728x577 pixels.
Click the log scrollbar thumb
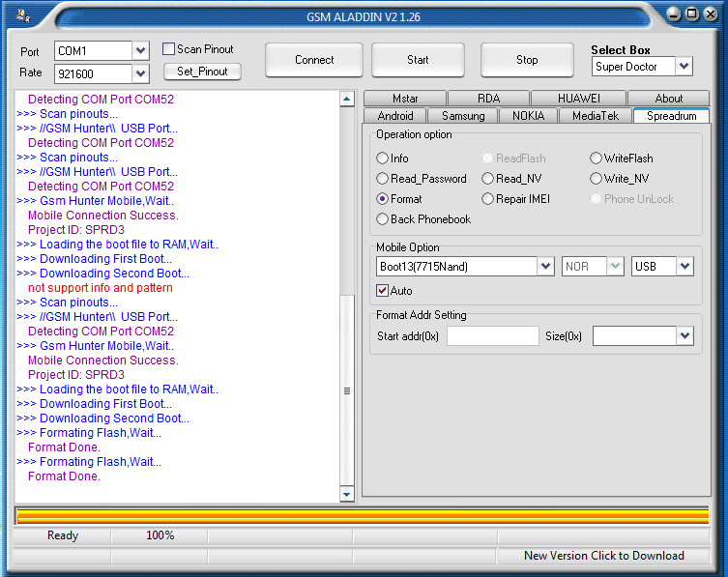click(x=346, y=390)
